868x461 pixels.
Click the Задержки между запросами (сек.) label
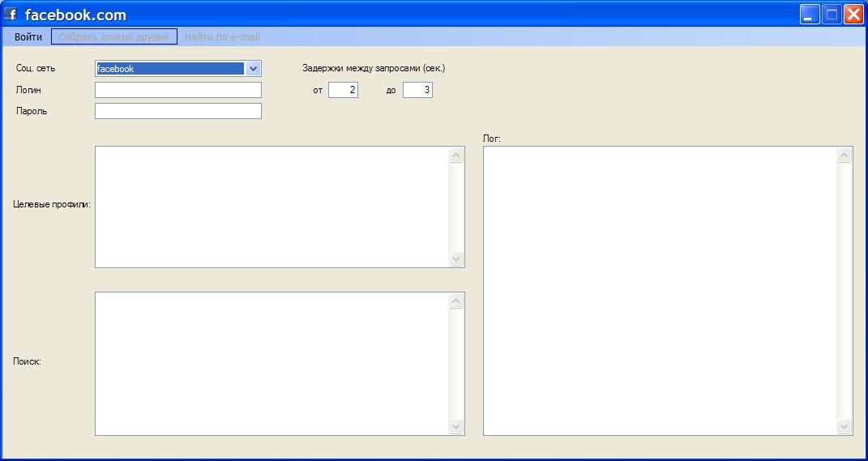point(374,68)
